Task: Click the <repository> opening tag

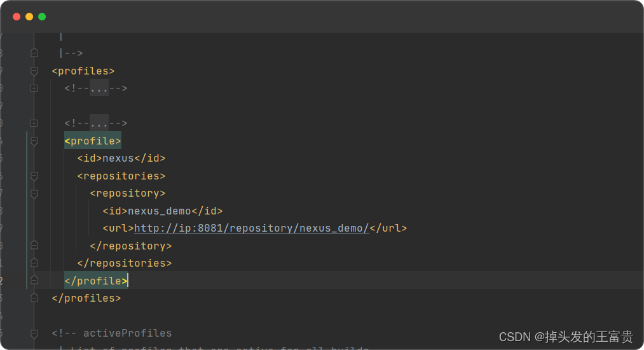Action: coord(128,193)
